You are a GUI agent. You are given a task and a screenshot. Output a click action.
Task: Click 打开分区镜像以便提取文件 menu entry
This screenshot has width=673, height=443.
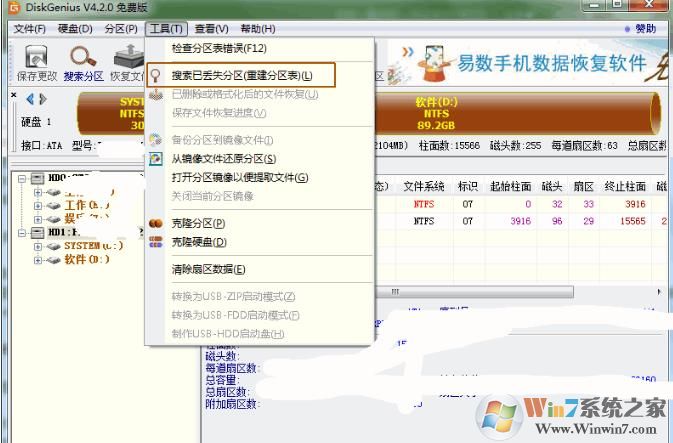[x=240, y=177]
